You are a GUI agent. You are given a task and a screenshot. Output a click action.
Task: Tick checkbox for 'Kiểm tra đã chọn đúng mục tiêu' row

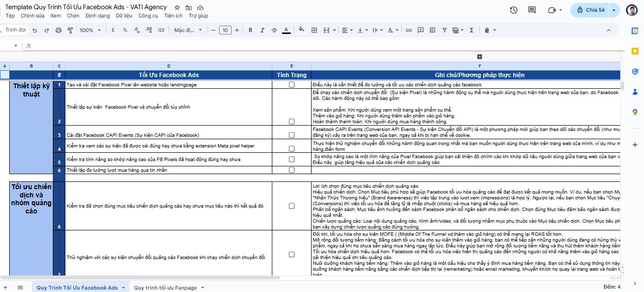292,206
